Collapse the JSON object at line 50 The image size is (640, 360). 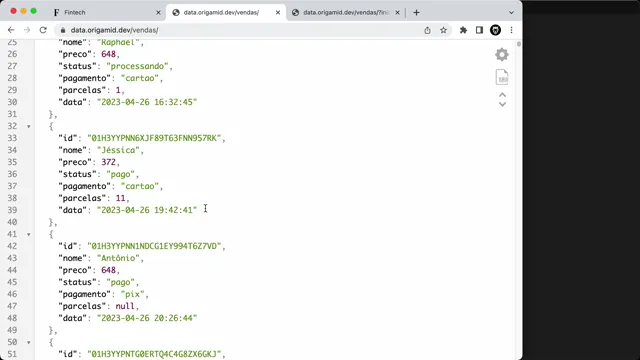pos(29,342)
